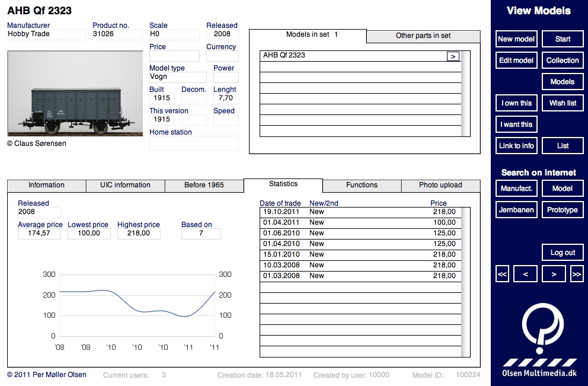
Task: Open the Other parts in set tab
Action: click(x=423, y=36)
